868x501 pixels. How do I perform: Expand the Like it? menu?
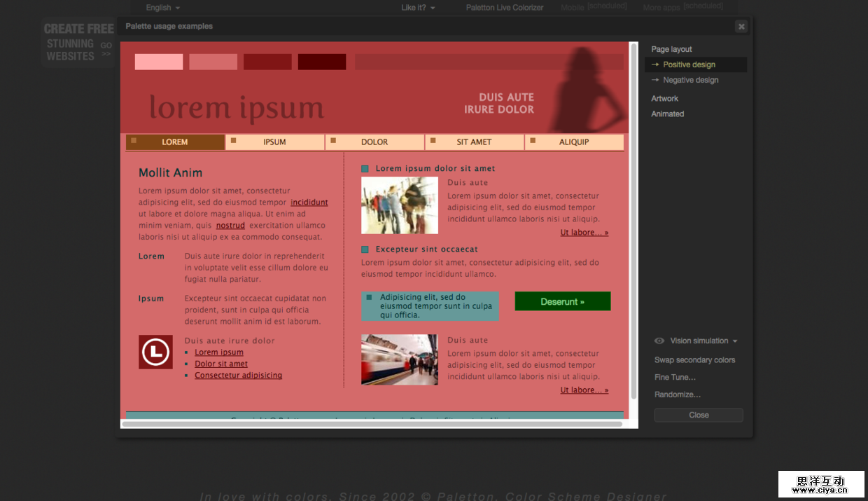coord(418,8)
